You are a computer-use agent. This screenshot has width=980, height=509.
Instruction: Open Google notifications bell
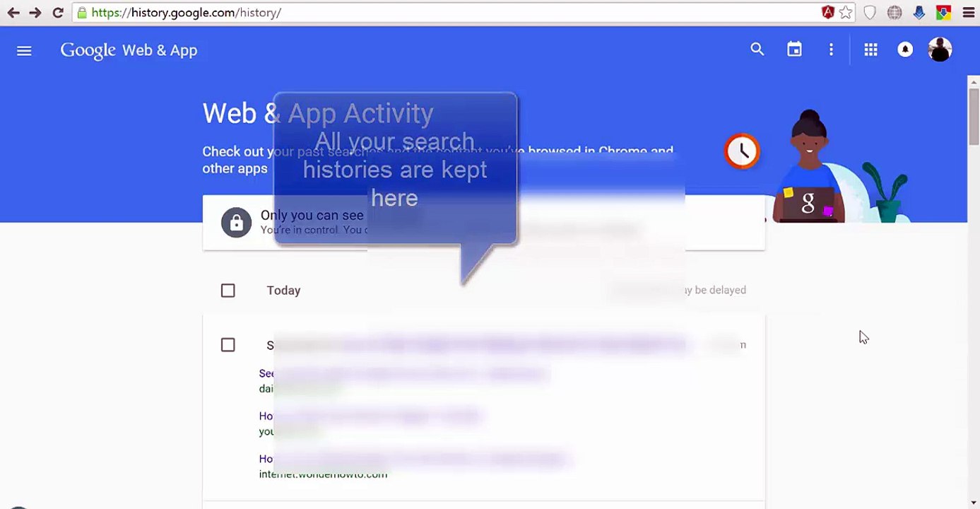point(905,49)
